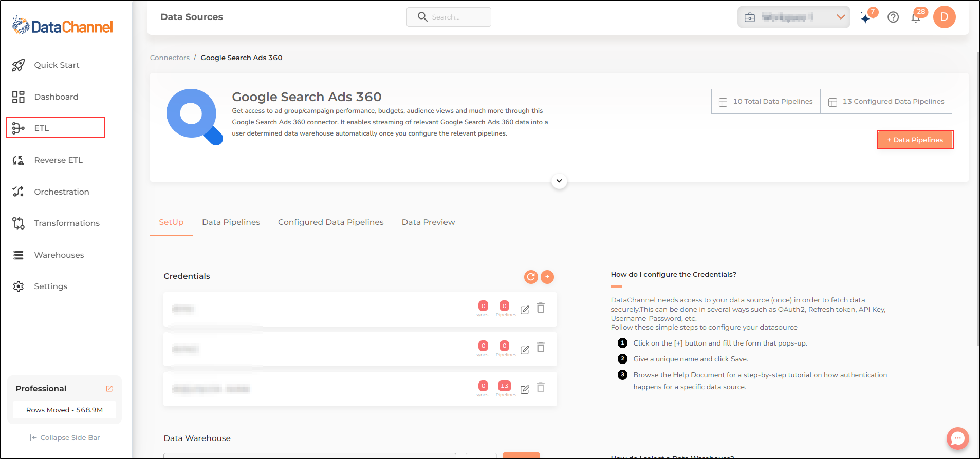Navigate to Connectors breadcrumb
The width and height of the screenshot is (980, 459).
coord(170,58)
